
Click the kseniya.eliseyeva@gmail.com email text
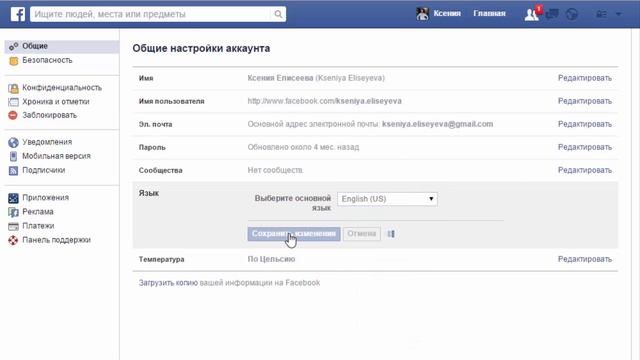[x=438, y=124]
